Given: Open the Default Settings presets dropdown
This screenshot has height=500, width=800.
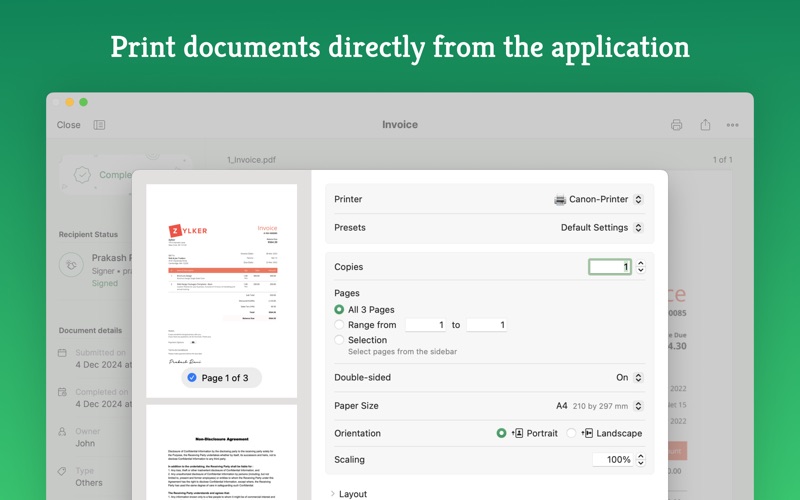Looking at the screenshot, I should pyautogui.click(x=602, y=227).
